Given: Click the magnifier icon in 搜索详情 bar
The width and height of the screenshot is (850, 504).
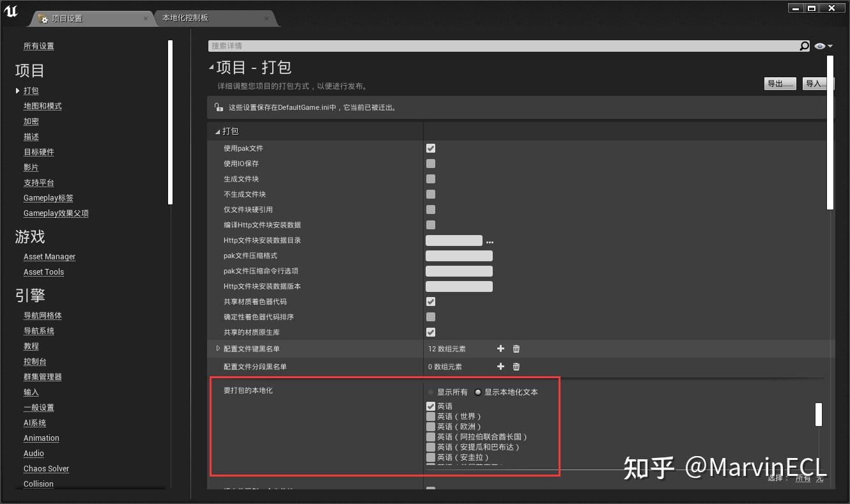Looking at the screenshot, I should [804, 45].
